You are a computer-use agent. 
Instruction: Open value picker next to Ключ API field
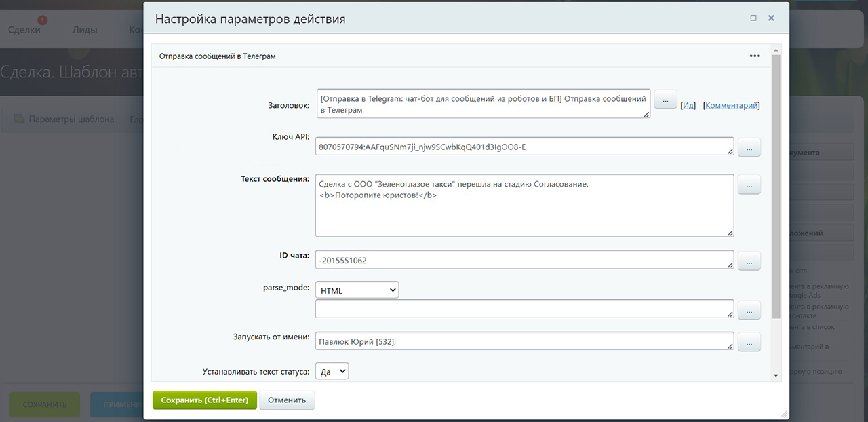749,147
